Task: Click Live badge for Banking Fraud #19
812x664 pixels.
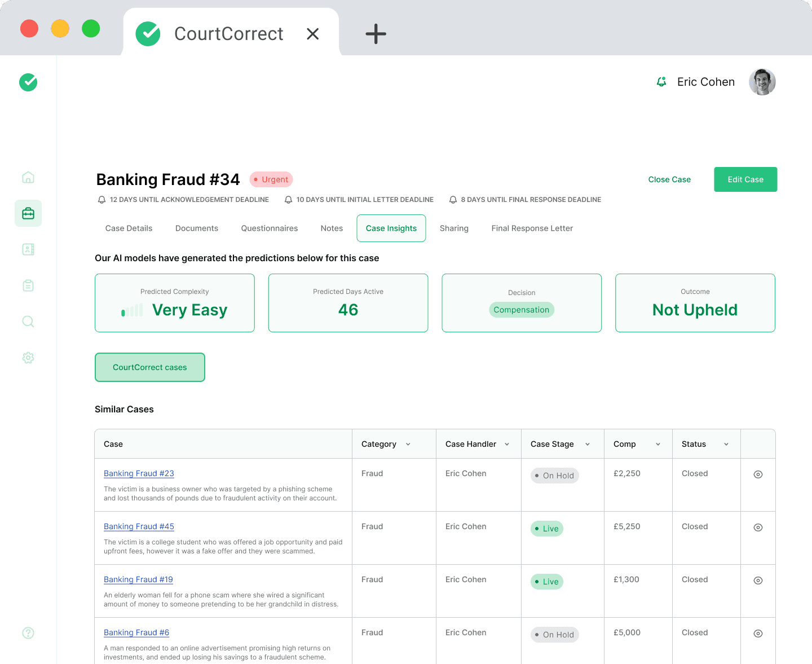Action: (547, 582)
